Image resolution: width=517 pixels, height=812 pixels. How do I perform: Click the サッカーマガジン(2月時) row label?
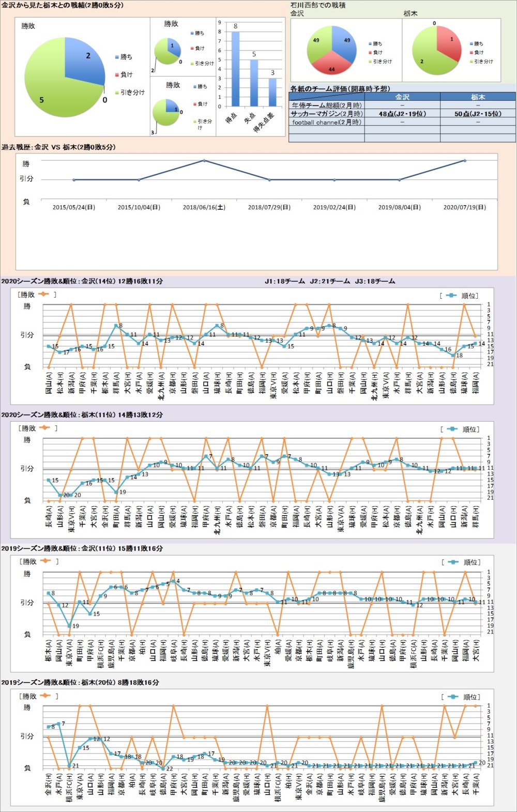(x=327, y=114)
